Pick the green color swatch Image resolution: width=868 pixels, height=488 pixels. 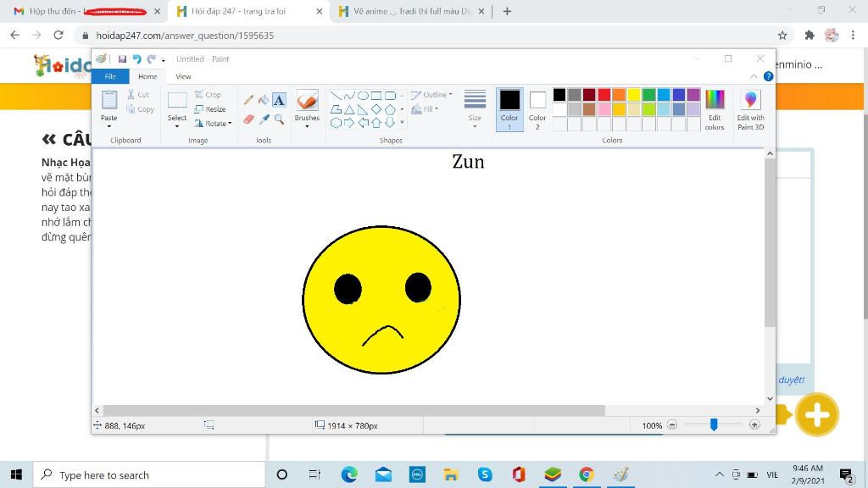click(x=648, y=95)
